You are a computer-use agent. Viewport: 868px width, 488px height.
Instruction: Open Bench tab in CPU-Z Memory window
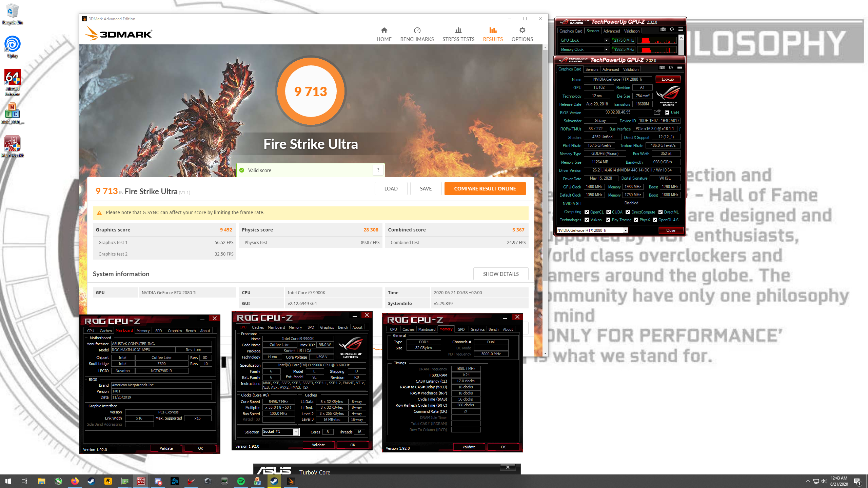tap(493, 329)
